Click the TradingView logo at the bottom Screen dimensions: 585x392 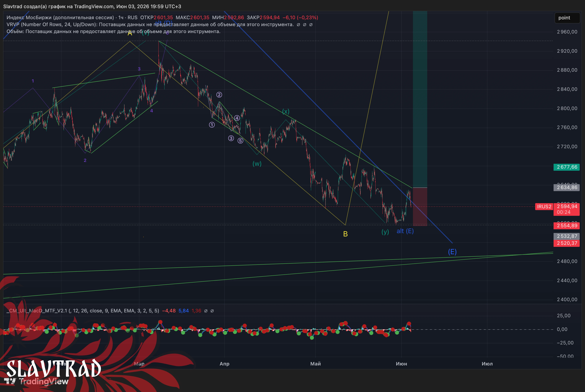(x=36, y=381)
